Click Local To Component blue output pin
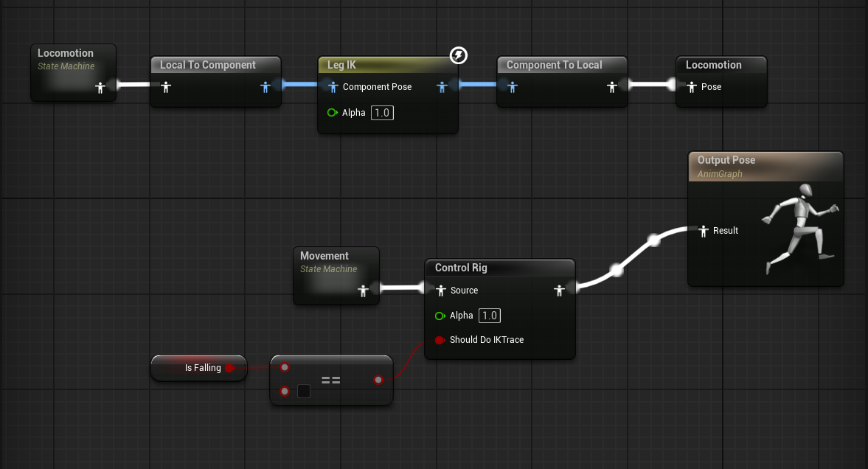Image resolution: width=868 pixels, height=469 pixels. click(x=265, y=87)
